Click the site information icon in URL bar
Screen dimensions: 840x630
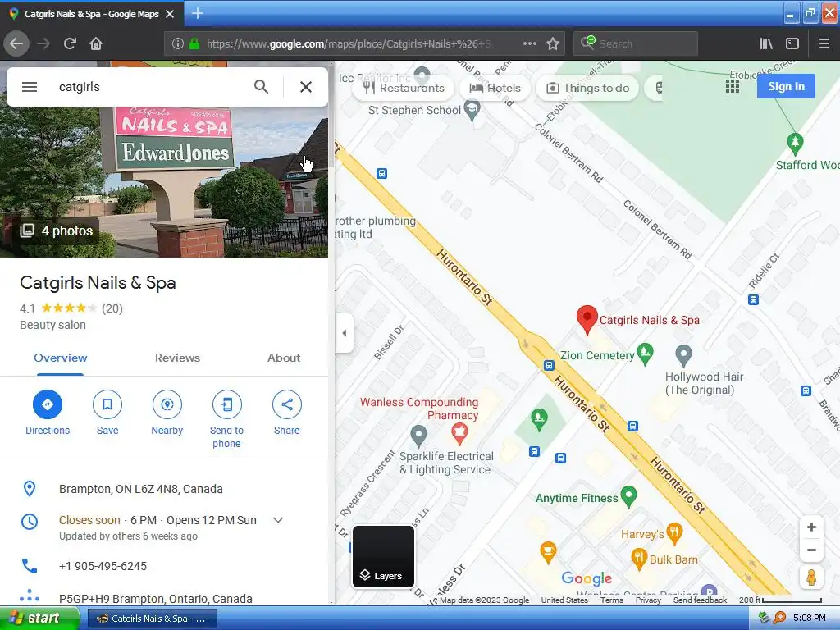[178, 44]
